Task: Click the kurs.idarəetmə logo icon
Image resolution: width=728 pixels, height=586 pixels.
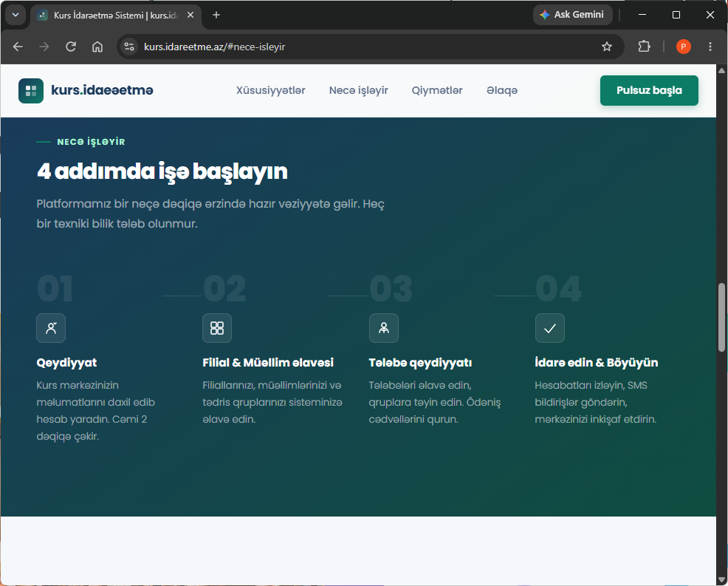Action: (31, 91)
